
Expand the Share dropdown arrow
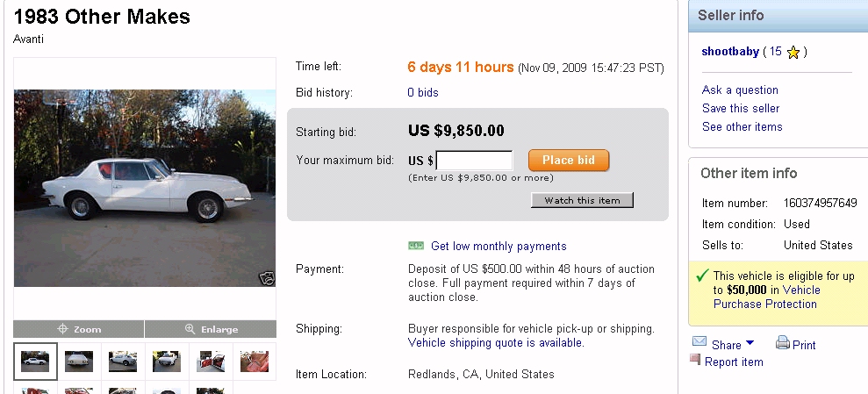[x=750, y=344]
